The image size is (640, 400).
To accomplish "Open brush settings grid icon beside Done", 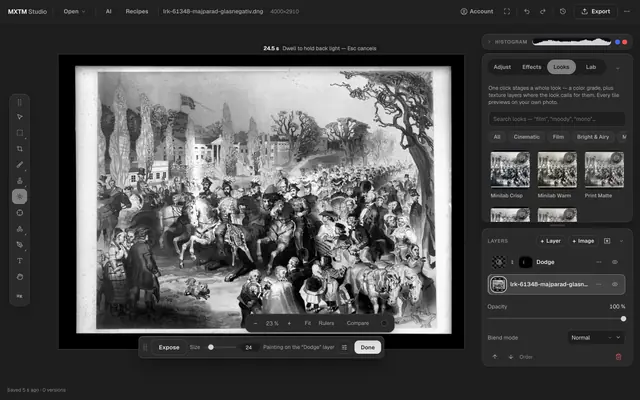I will (x=344, y=347).
